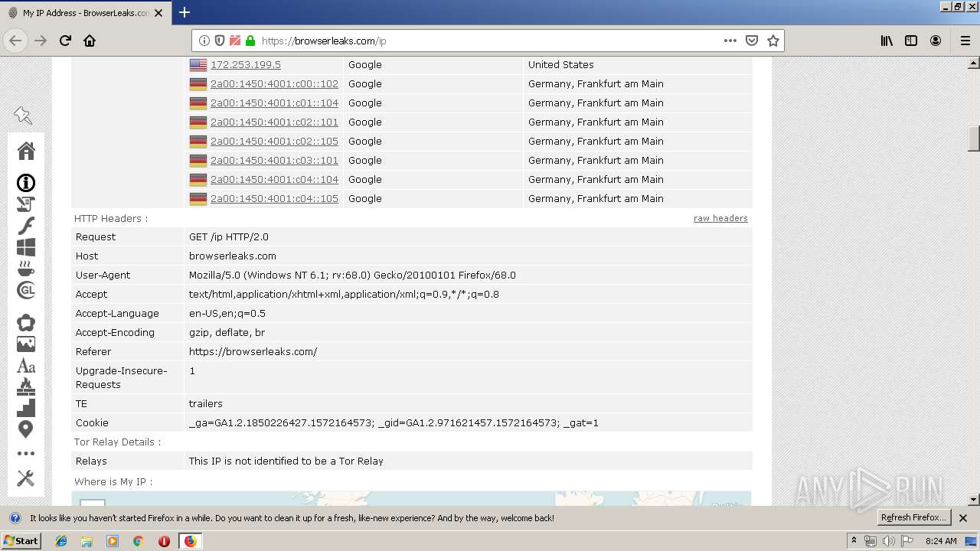Open the Java applet coffee cup icon
The width and height of the screenshot is (980, 551).
pos(26,269)
